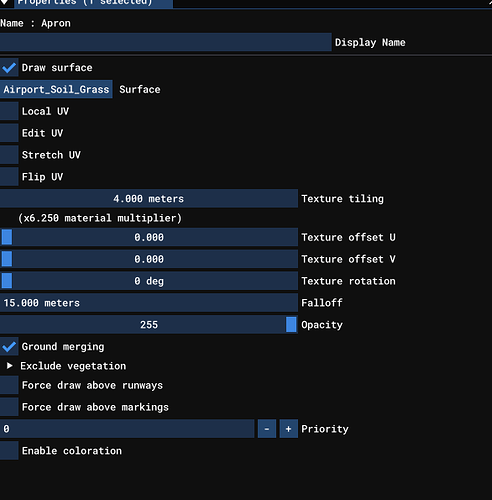Click the 'Texture tiling' label
Image resolution: width=492 pixels, height=500 pixels.
(342, 199)
